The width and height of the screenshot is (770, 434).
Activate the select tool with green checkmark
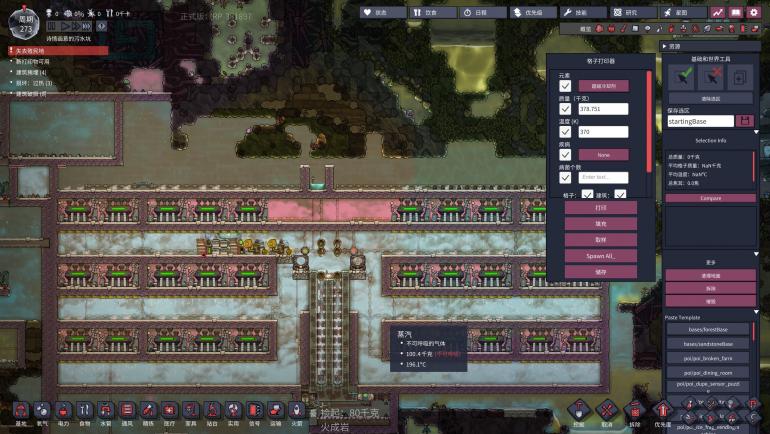tap(682, 77)
